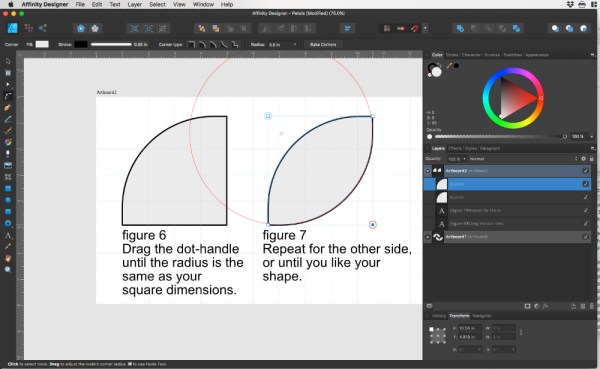The width and height of the screenshot is (600, 369).
Task: Open the snapping options dropdown arrow
Action: (x=425, y=28)
